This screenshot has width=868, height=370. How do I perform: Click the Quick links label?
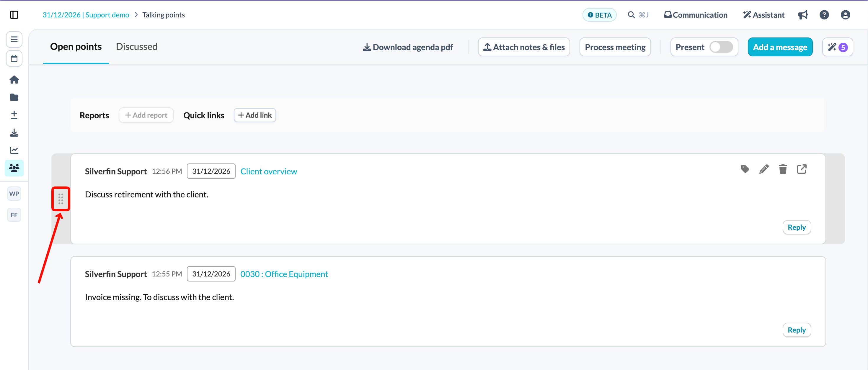[x=203, y=115]
